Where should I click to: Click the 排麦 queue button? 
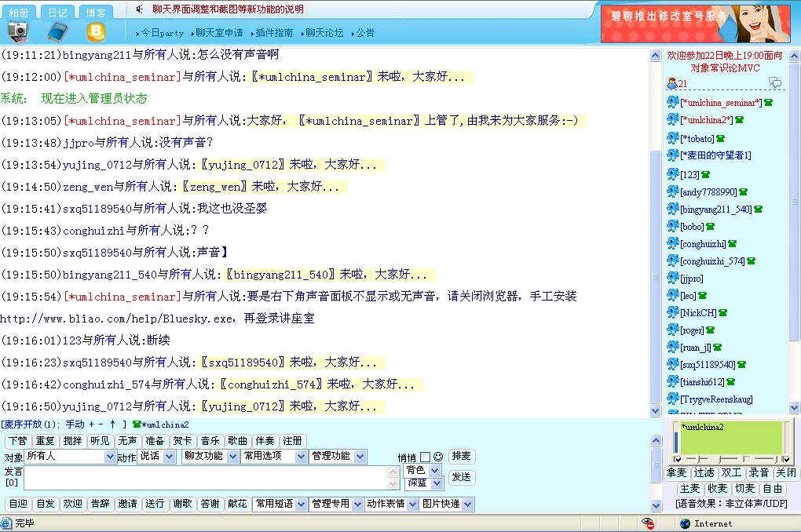tap(461, 455)
